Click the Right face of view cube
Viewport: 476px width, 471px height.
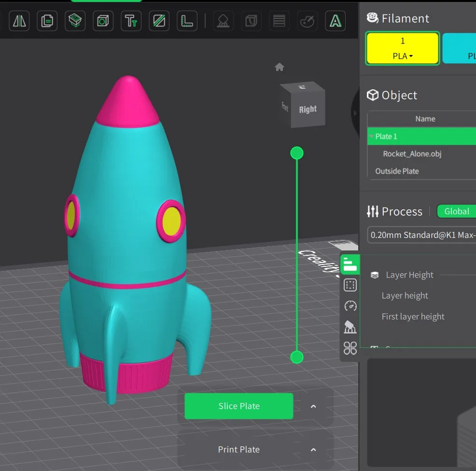click(308, 110)
